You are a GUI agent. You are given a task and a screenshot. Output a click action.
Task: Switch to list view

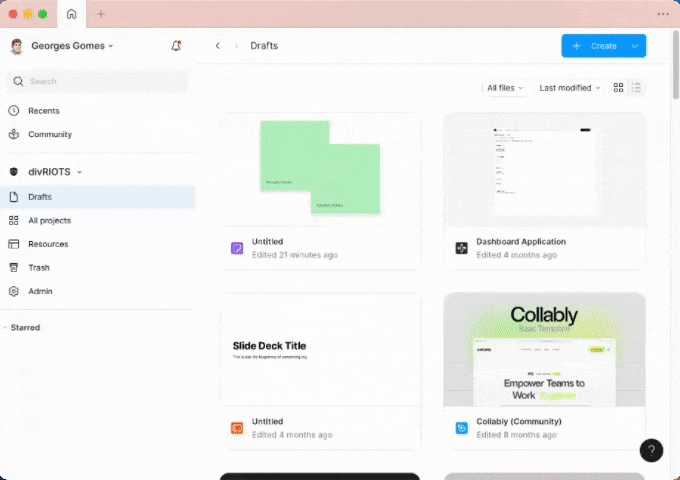pos(636,88)
